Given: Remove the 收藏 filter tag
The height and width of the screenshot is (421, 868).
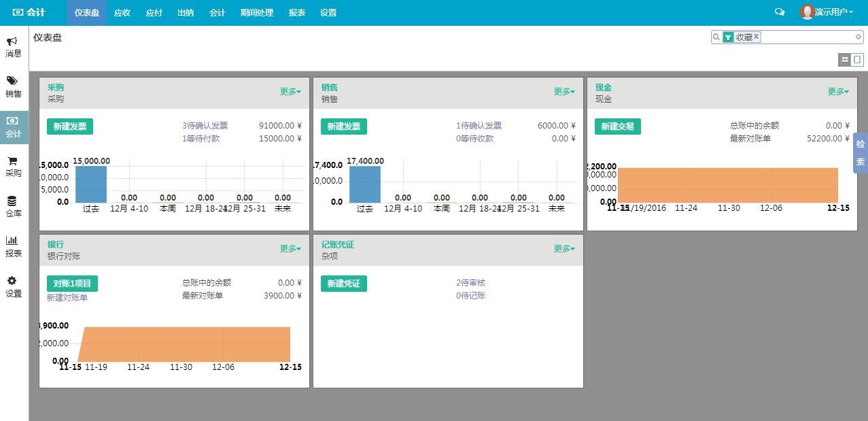Looking at the screenshot, I should pyautogui.click(x=757, y=37).
